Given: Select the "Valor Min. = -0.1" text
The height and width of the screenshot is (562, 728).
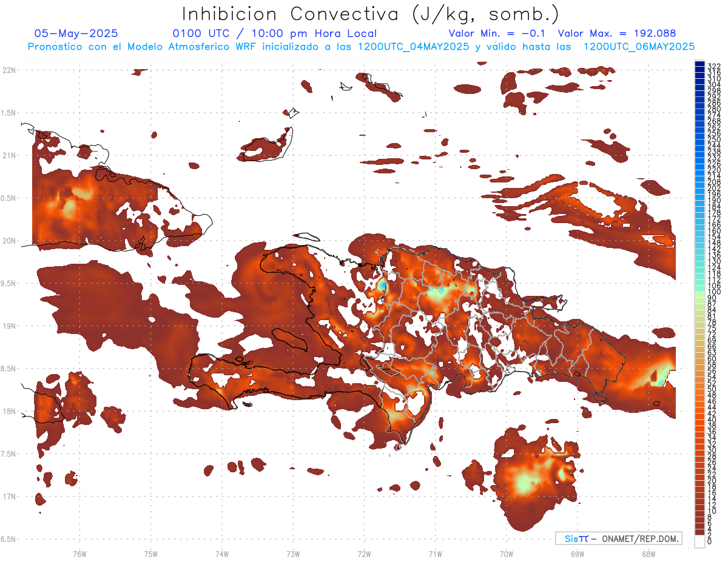Looking at the screenshot, I should [x=497, y=33].
